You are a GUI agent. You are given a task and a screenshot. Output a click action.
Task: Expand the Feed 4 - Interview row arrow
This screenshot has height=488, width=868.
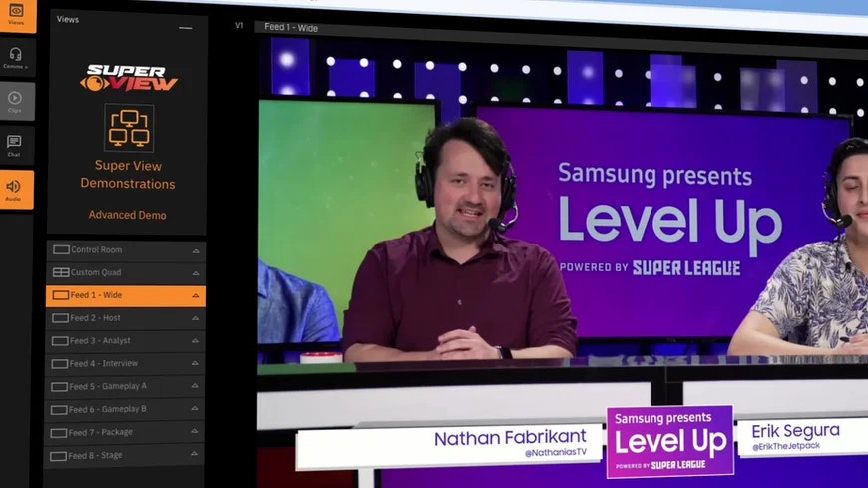click(195, 363)
